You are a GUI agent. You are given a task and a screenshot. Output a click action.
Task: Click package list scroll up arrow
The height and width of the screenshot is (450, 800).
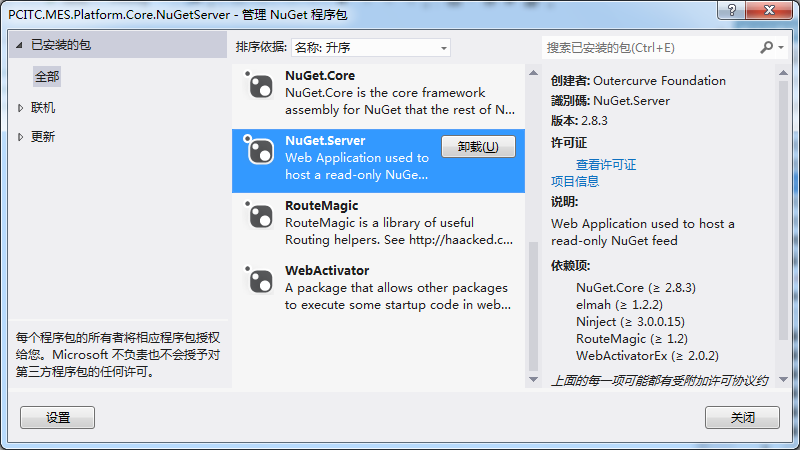pos(533,73)
